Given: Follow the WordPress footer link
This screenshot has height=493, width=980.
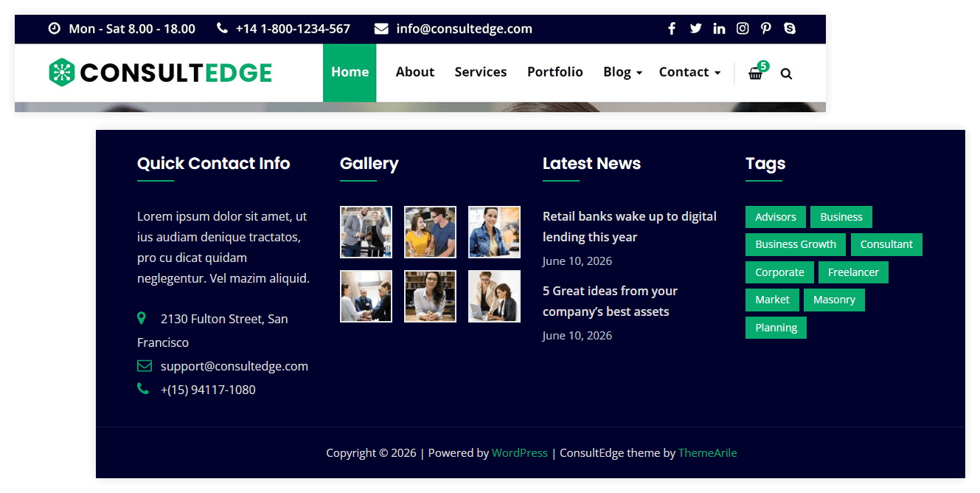Looking at the screenshot, I should pos(520,452).
